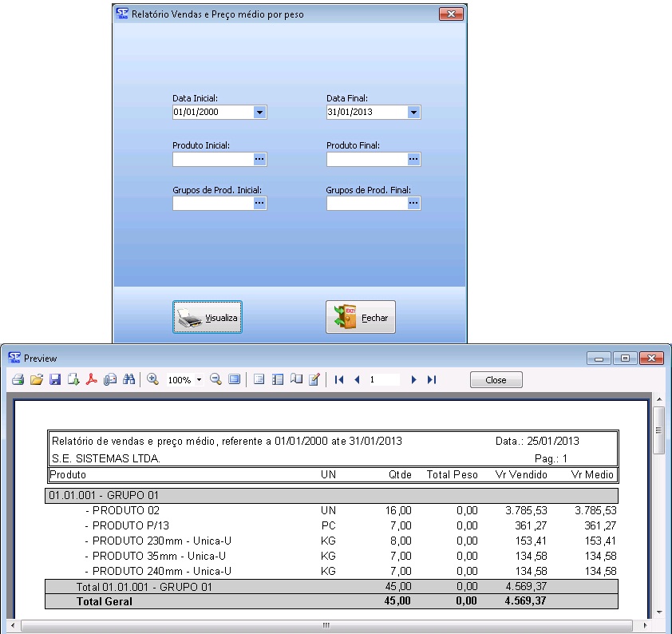Click the Fechar button
Viewport: 672px width, 634px height.
coord(361,317)
